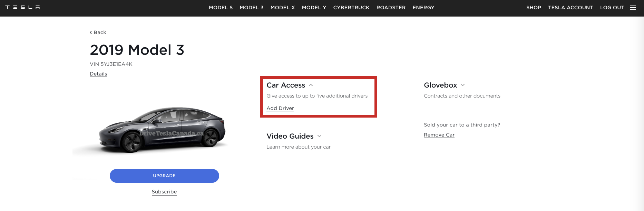Open the Model S menu item

[221, 7]
